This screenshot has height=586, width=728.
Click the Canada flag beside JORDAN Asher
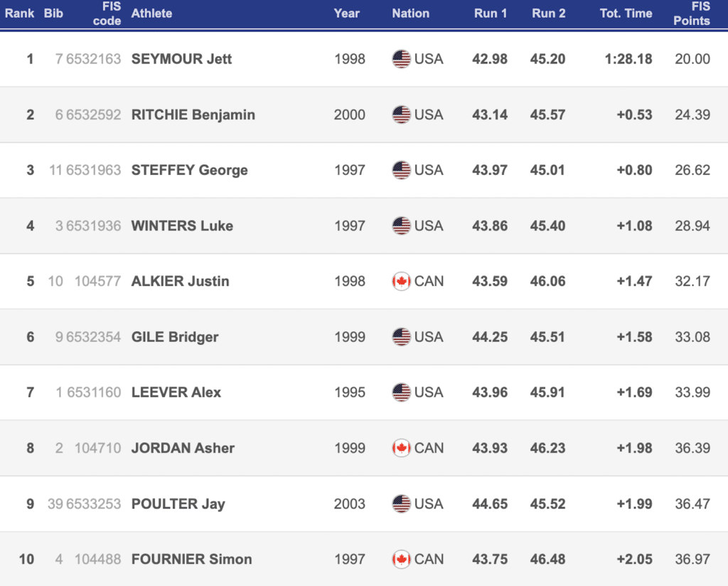tap(402, 448)
